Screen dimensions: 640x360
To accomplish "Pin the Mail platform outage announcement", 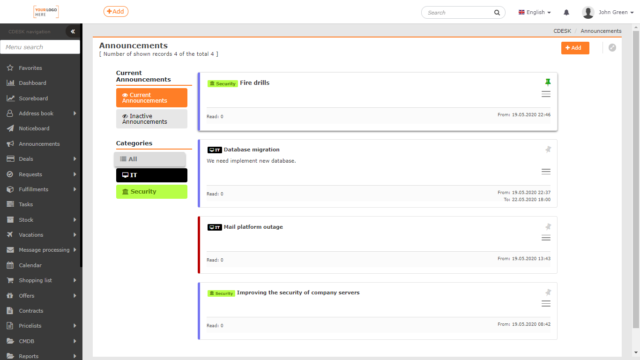I will tap(548, 227).
